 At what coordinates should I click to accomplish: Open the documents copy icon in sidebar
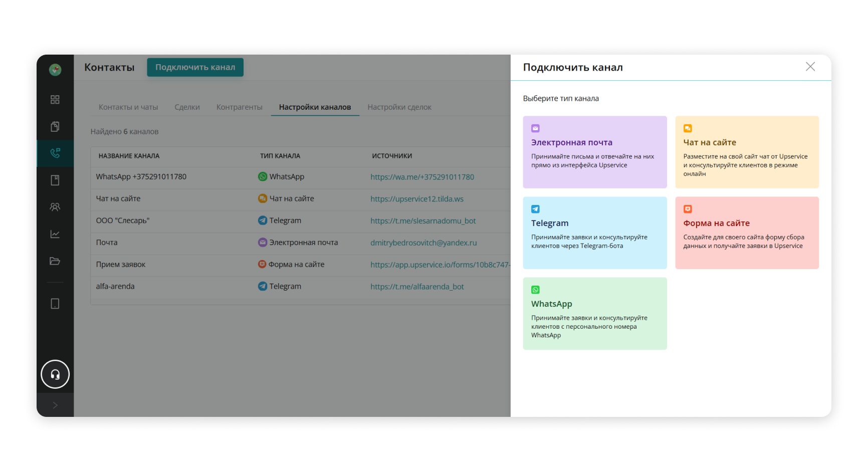click(55, 126)
